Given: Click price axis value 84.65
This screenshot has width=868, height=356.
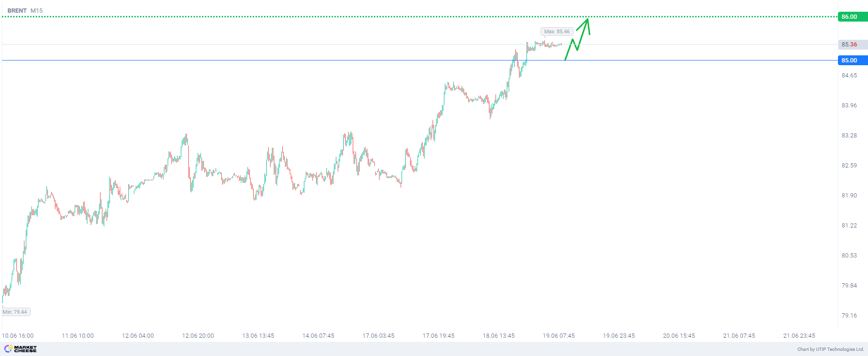Looking at the screenshot, I should [849, 76].
